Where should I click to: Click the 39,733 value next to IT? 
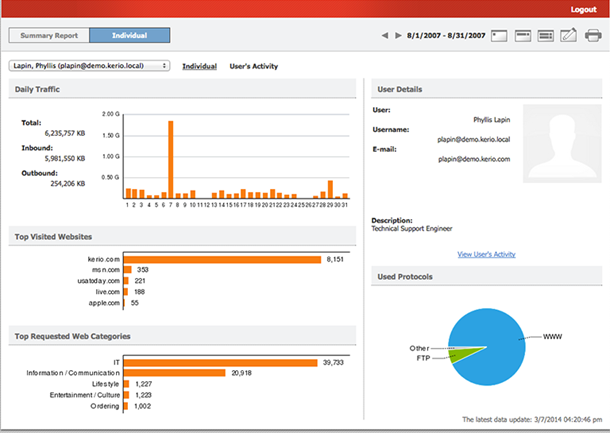333,363
